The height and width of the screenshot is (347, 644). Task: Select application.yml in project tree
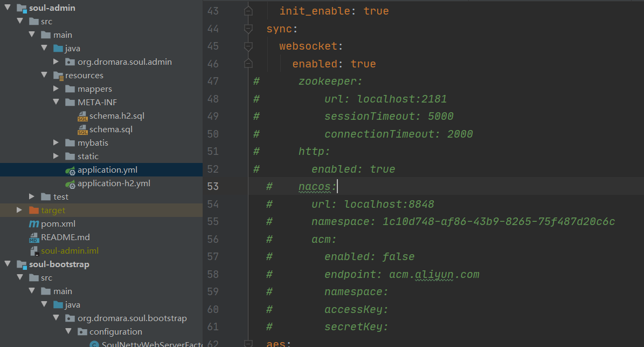pyautogui.click(x=107, y=170)
